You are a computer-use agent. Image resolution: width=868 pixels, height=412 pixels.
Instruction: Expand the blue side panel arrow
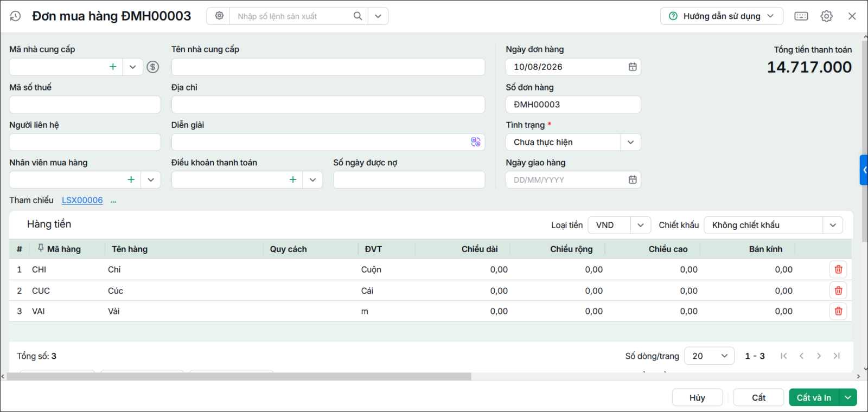point(864,170)
